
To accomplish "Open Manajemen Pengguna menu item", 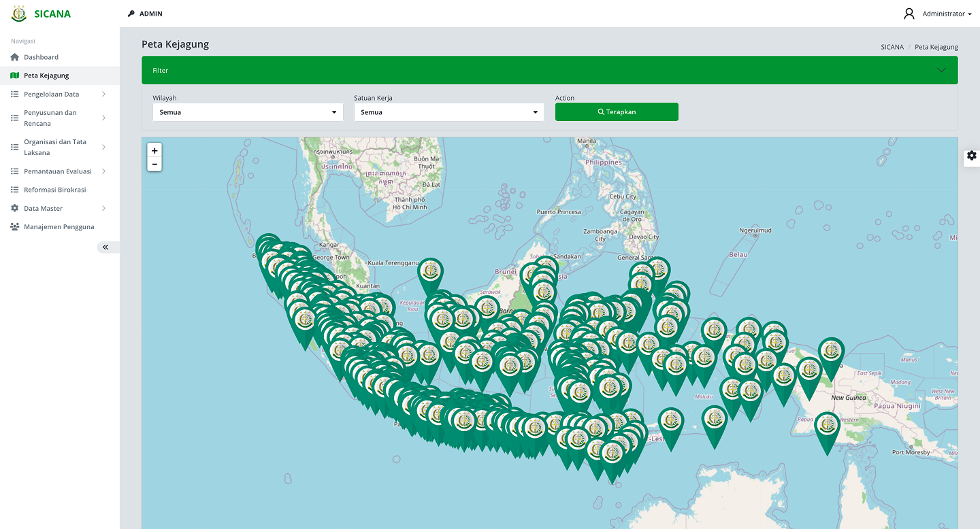I will (60, 226).
